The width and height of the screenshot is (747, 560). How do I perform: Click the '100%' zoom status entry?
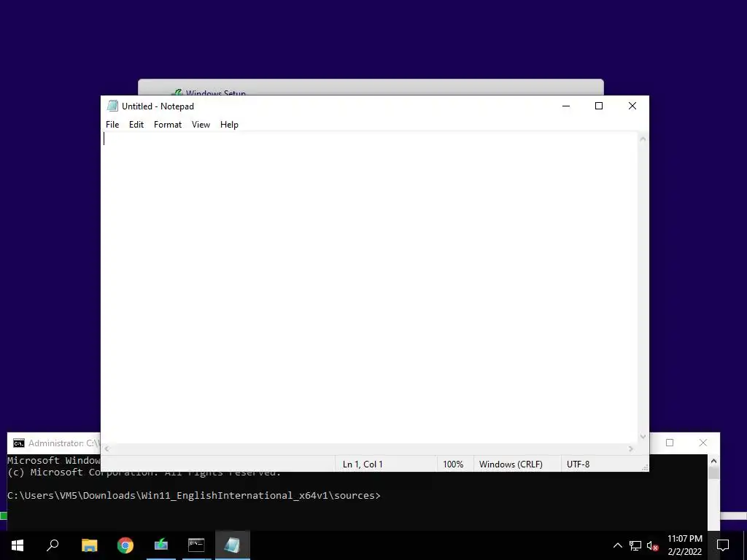click(453, 464)
